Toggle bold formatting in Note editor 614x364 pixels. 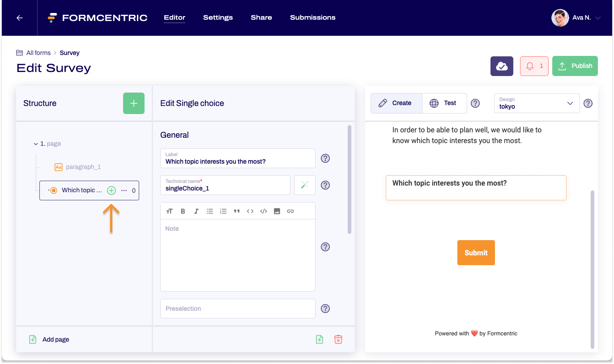click(183, 211)
